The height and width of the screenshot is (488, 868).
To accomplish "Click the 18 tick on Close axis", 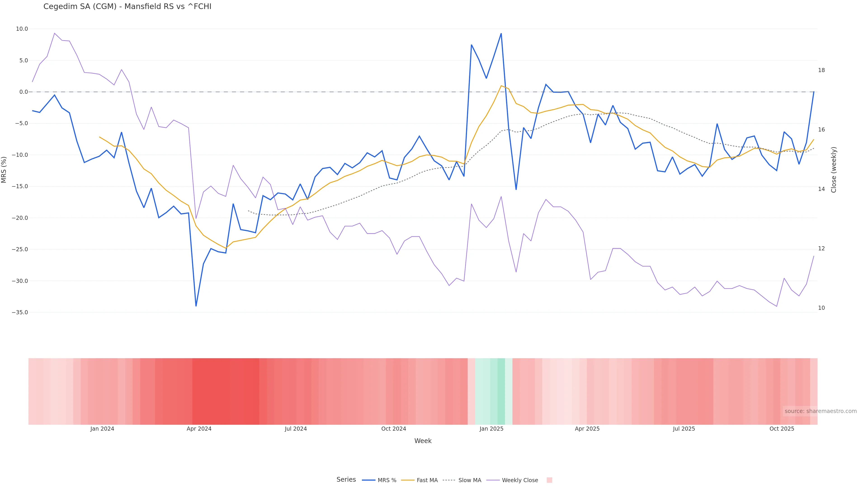I will (821, 70).
